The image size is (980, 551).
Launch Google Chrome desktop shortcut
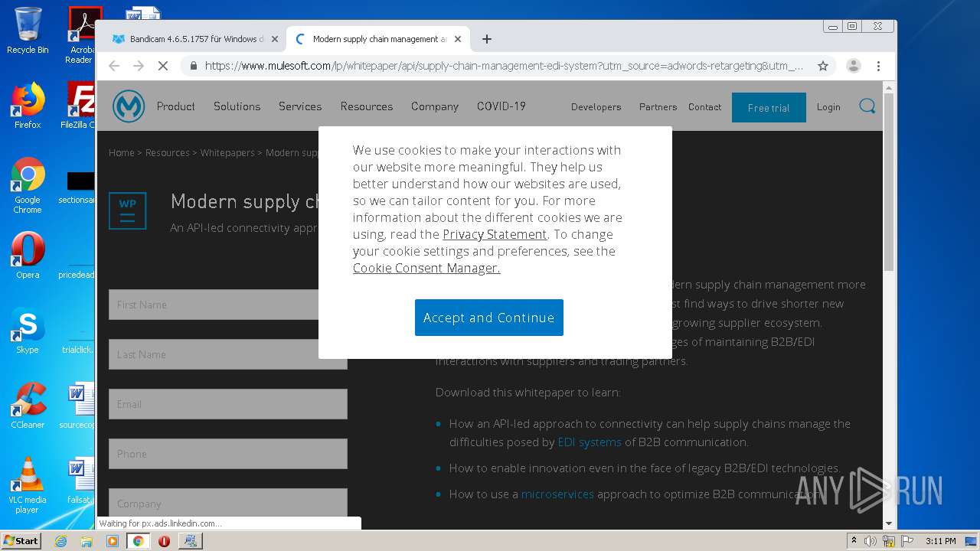click(x=28, y=186)
